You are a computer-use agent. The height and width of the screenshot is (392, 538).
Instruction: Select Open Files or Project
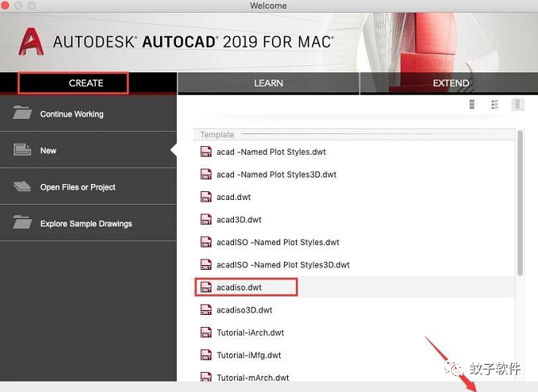click(88, 186)
